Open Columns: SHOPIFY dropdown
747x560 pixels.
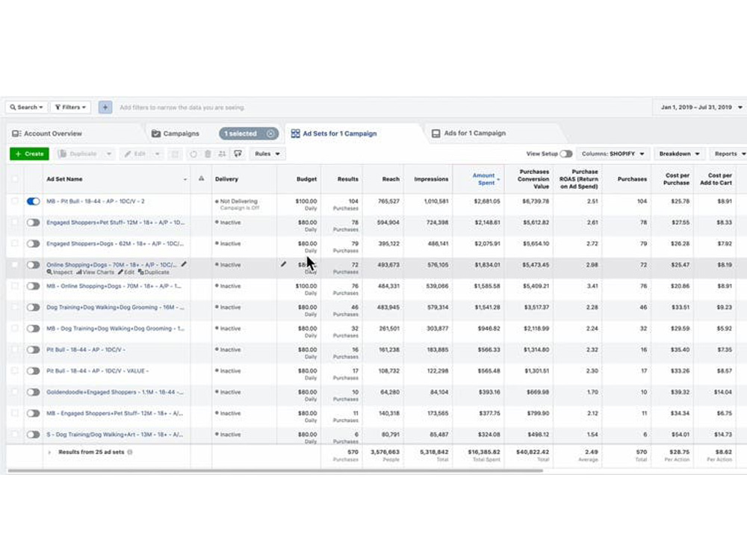(613, 154)
